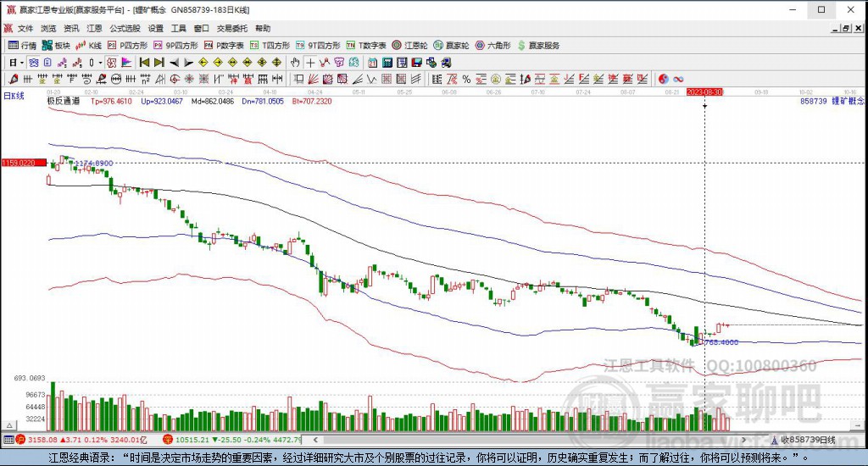Open the 9T四方形 tool
Viewport: 868px width, 466px height.
pos(318,46)
